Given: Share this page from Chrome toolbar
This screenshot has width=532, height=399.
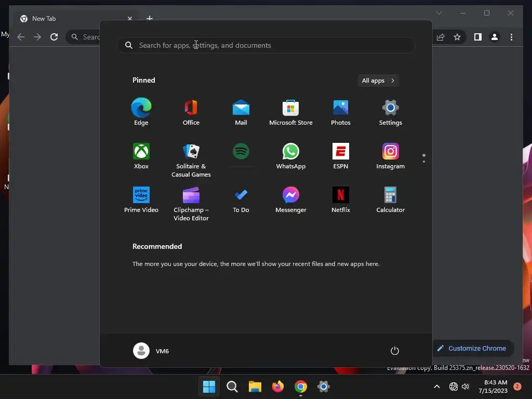Looking at the screenshot, I should click(441, 37).
